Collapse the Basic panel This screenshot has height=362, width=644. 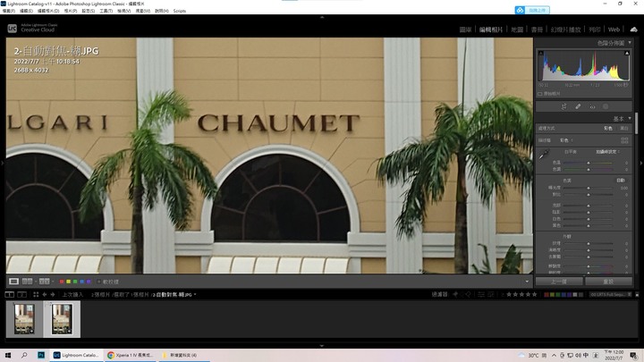coord(630,119)
